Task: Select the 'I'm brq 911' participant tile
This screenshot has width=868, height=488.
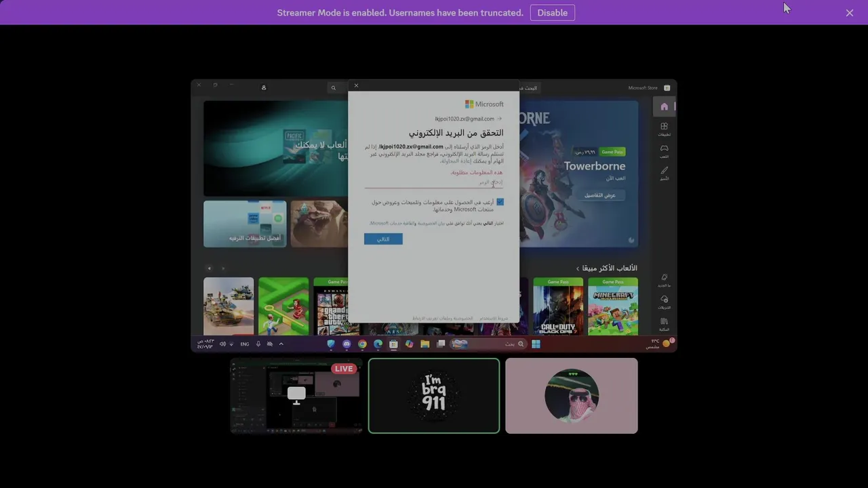Action: coord(434,396)
